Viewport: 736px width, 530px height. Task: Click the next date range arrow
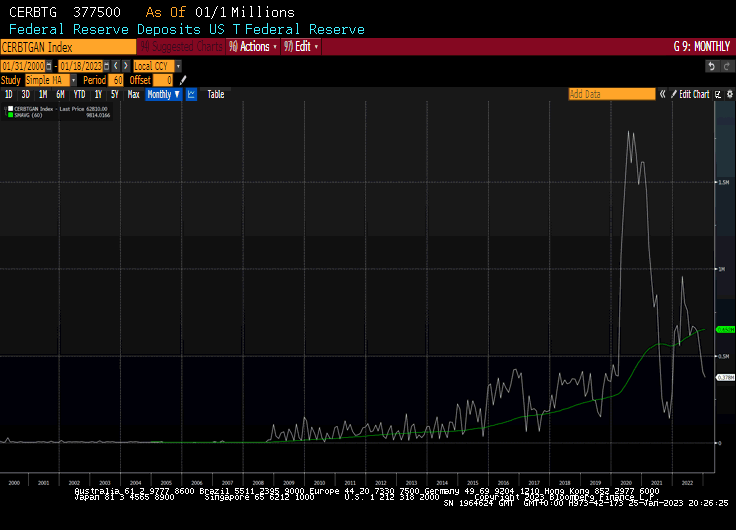coord(125,66)
